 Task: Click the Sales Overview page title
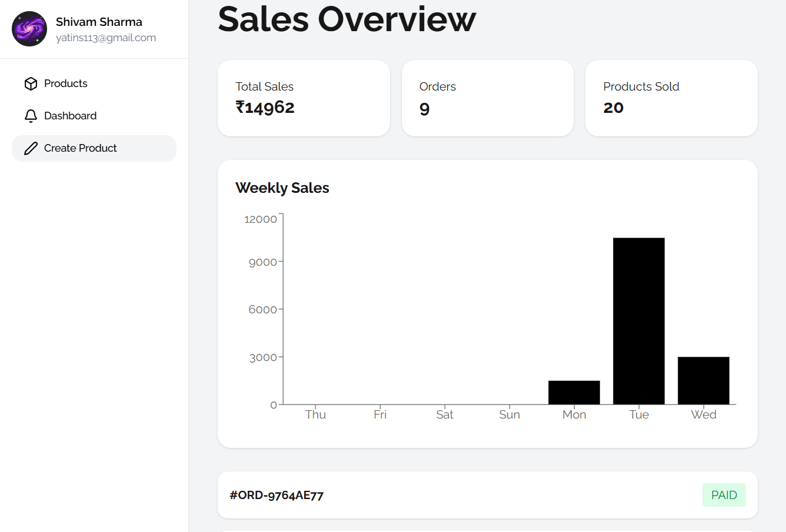tap(347, 19)
